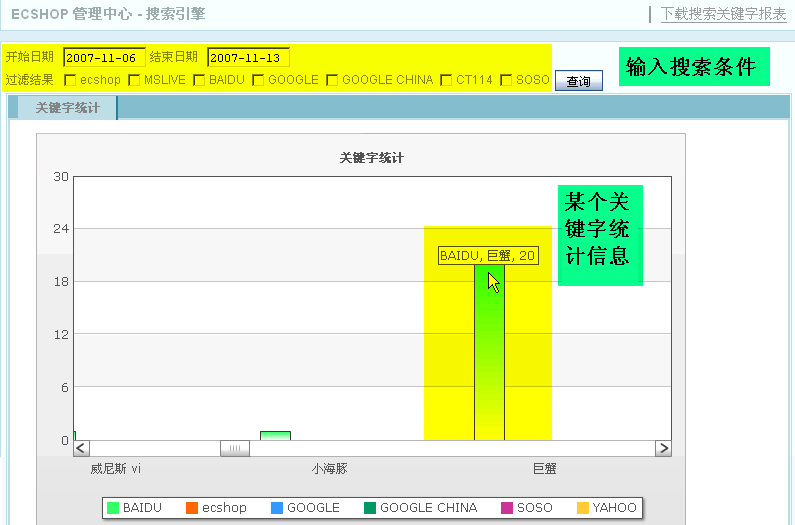
Task: Select the GOOGLE CHINA filter checkbox
Action: (x=332, y=80)
